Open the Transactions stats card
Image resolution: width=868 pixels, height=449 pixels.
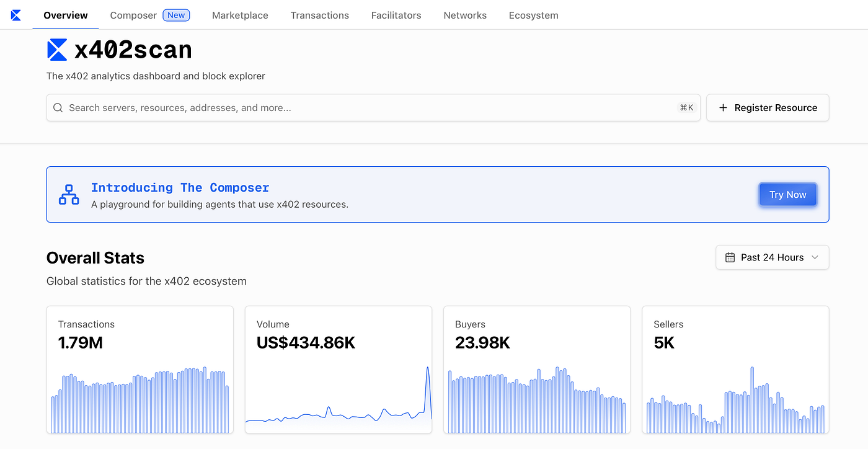(x=140, y=370)
